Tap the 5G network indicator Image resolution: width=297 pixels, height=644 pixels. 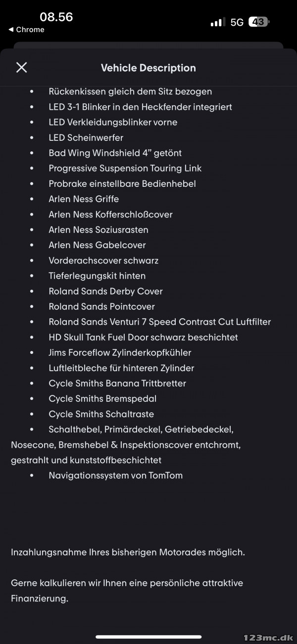tap(237, 22)
